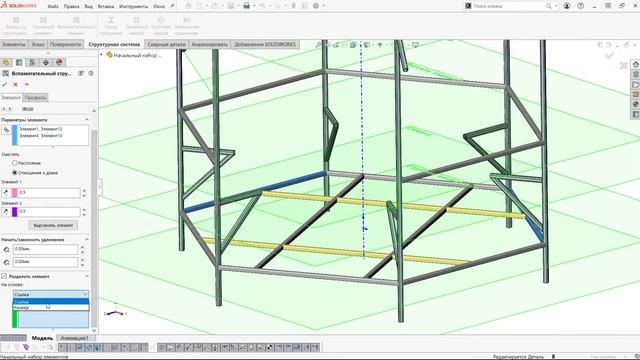The height and width of the screenshot is (360, 640).
Task: Increase the Element 1 ratio spinner up
Action: click(84, 190)
